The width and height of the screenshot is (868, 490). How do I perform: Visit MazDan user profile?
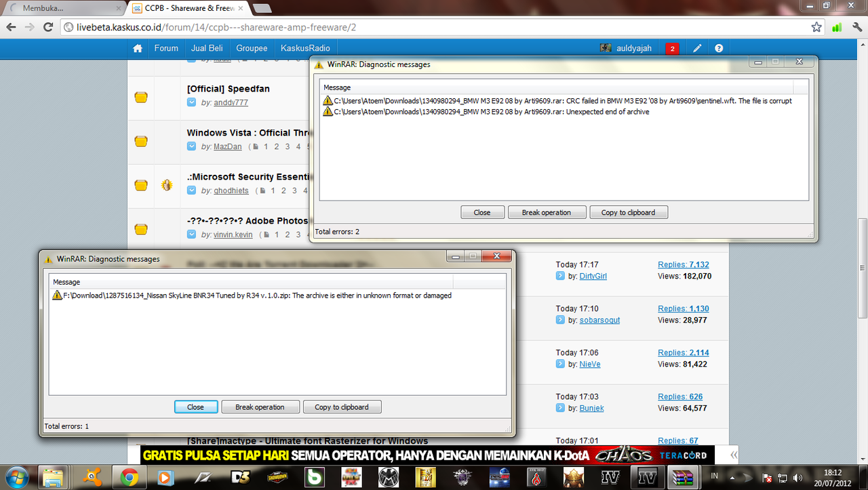[228, 146]
